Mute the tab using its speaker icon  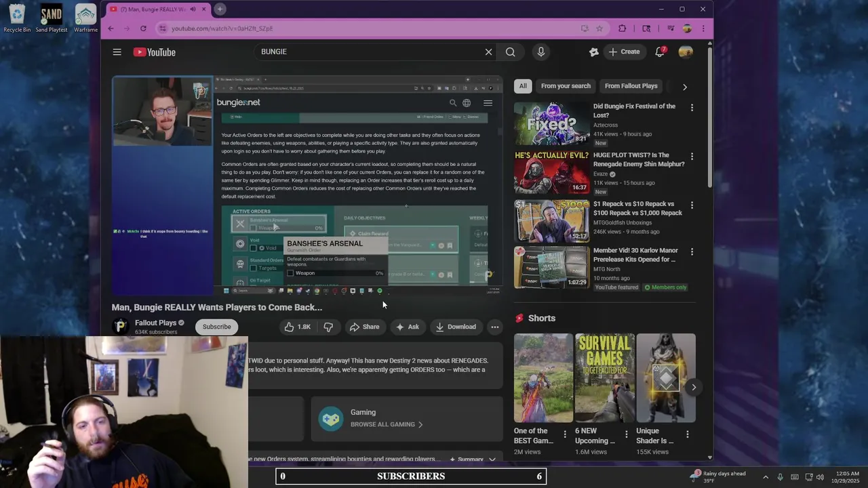pyautogui.click(x=193, y=9)
